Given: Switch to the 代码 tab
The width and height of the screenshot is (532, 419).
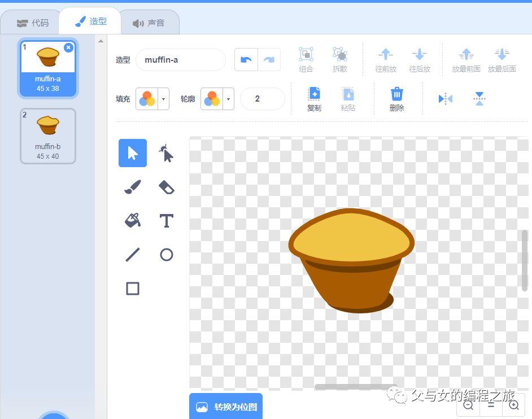Looking at the screenshot, I should 33,23.
